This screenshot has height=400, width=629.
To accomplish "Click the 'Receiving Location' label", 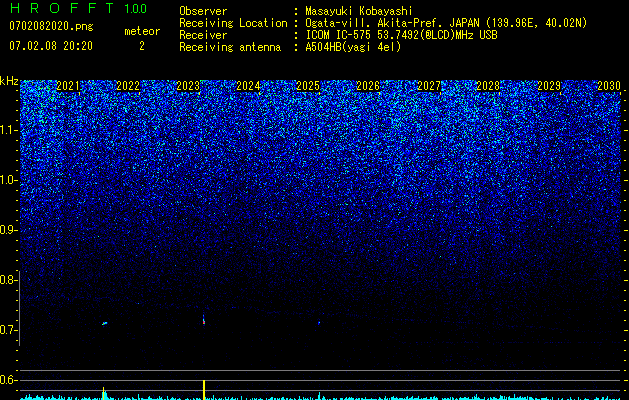I will (x=233, y=23).
